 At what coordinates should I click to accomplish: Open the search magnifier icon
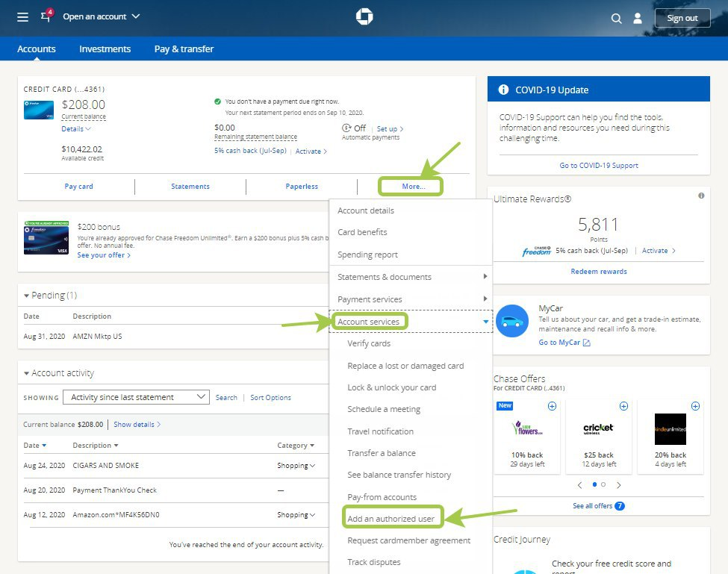coord(616,18)
